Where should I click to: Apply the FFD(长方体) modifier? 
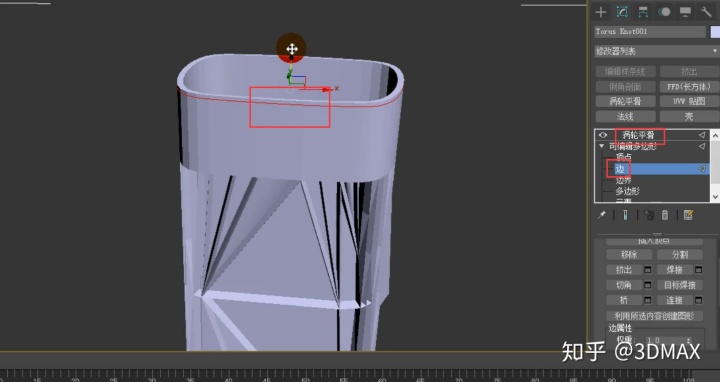click(x=689, y=87)
